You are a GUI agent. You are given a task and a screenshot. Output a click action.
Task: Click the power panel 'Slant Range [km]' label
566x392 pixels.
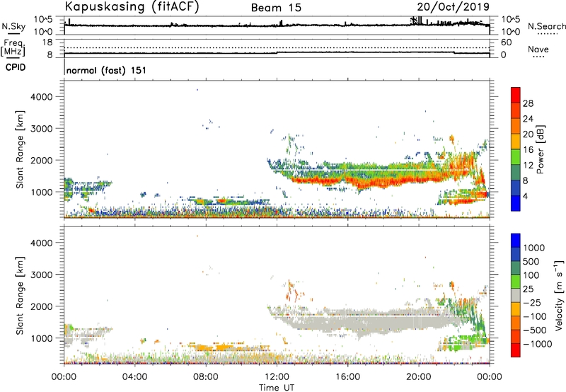(x=20, y=149)
